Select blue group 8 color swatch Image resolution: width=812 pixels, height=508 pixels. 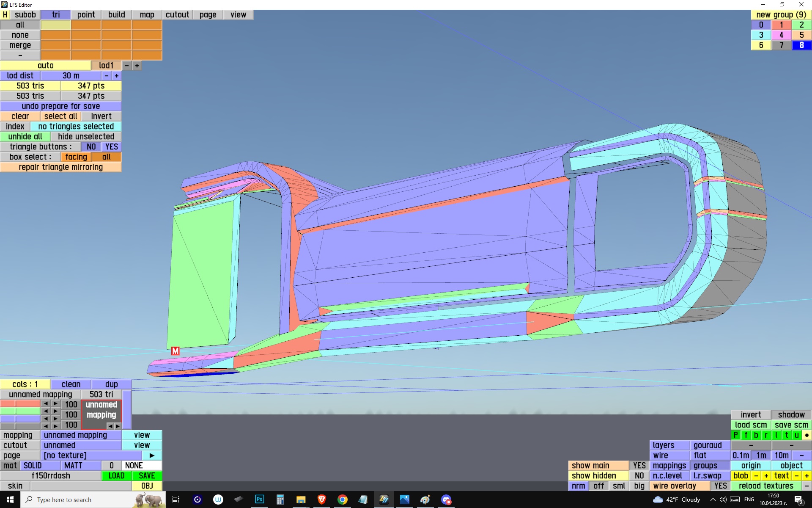801,45
